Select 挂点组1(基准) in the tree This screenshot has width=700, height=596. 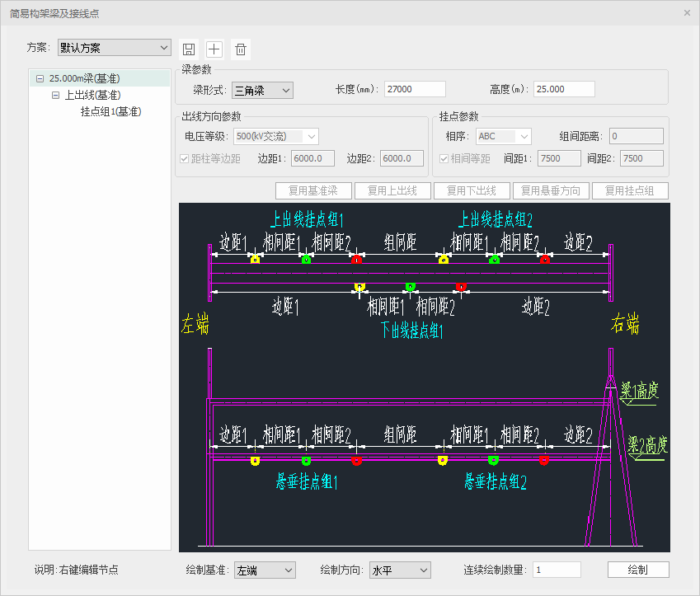tap(110, 111)
